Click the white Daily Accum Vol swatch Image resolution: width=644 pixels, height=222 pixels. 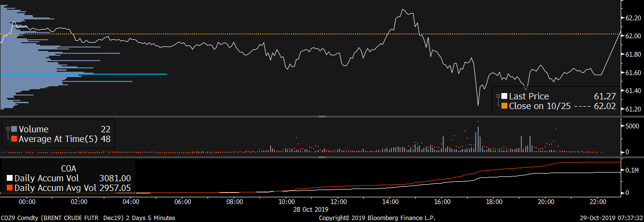[x=10, y=178]
